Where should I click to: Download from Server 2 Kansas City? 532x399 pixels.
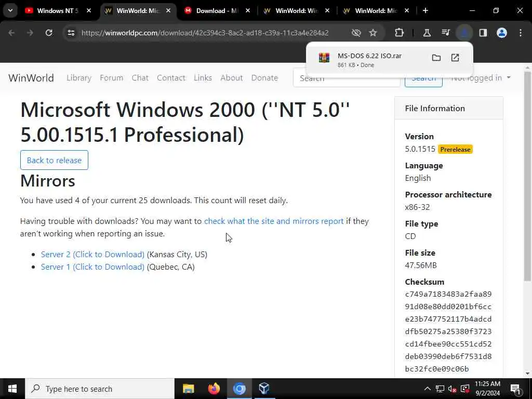click(x=92, y=255)
